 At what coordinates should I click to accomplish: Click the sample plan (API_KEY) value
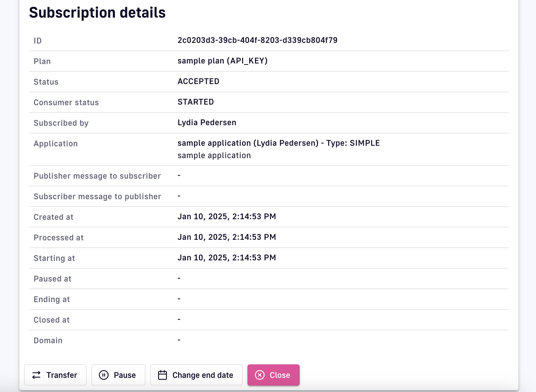point(222,61)
